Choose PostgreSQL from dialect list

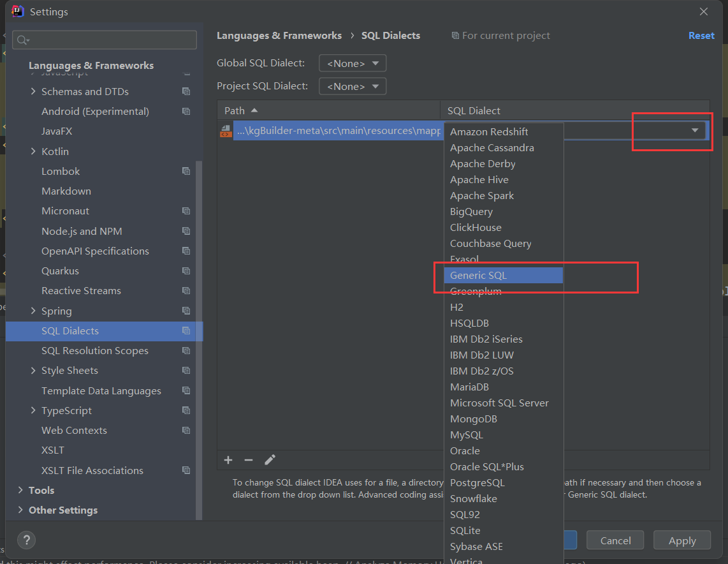coord(503,483)
